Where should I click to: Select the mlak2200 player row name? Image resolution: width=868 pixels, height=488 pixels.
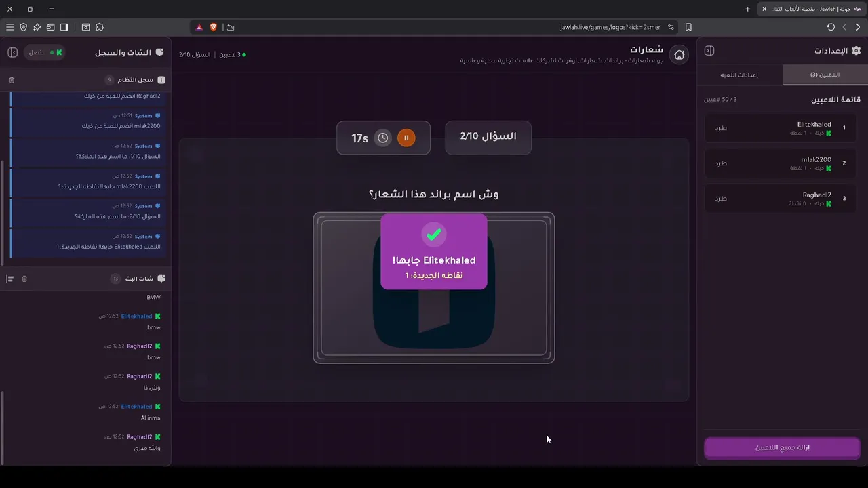[816, 160]
